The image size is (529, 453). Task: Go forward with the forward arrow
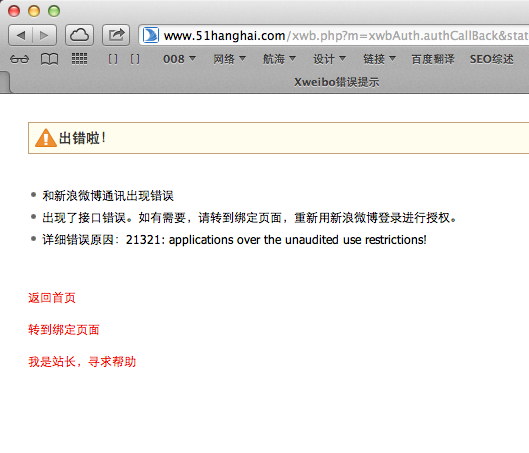tap(44, 35)
